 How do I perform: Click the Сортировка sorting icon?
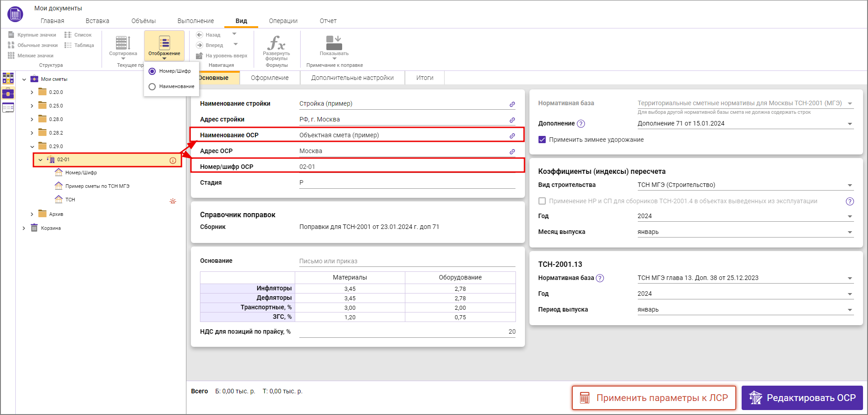(x=123, y=43)
